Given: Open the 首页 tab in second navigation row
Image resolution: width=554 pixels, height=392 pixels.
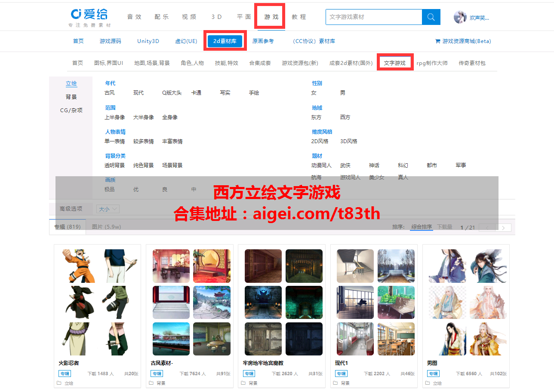Looking at the screenshot, I should coord(78,41).
